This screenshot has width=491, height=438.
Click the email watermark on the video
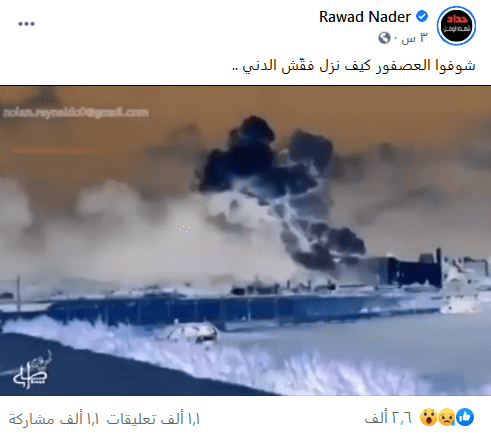coord(76,113)
